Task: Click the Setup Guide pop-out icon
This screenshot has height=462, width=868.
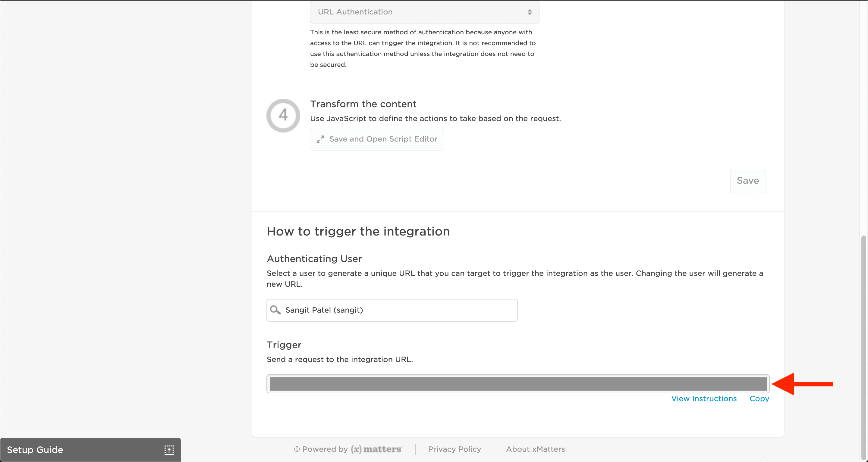Action: click(169, 450)
